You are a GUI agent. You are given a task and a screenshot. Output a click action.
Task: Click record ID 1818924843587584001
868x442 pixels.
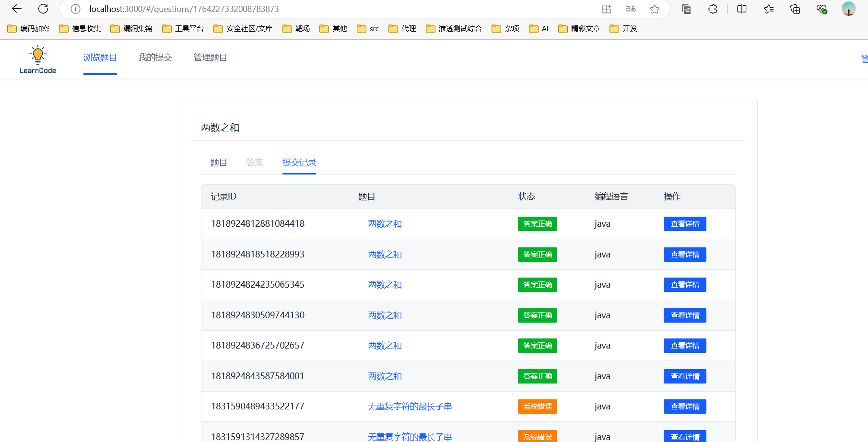(258, 376)
